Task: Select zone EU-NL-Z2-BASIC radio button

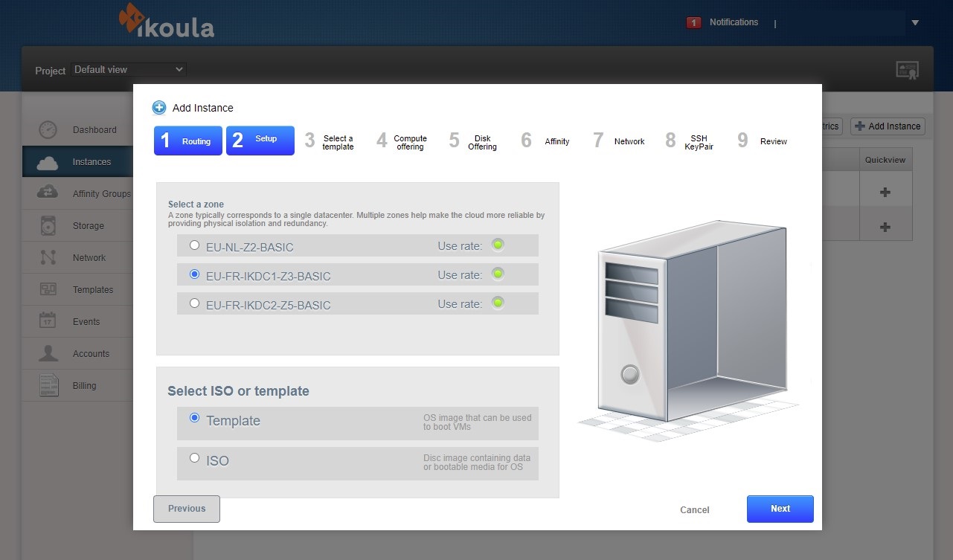Action: (195, 245)
